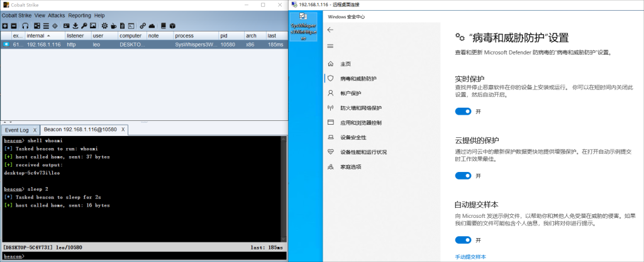Open 设备安全性 in the sidebar
Screen dimensions: 644x262
353,137
